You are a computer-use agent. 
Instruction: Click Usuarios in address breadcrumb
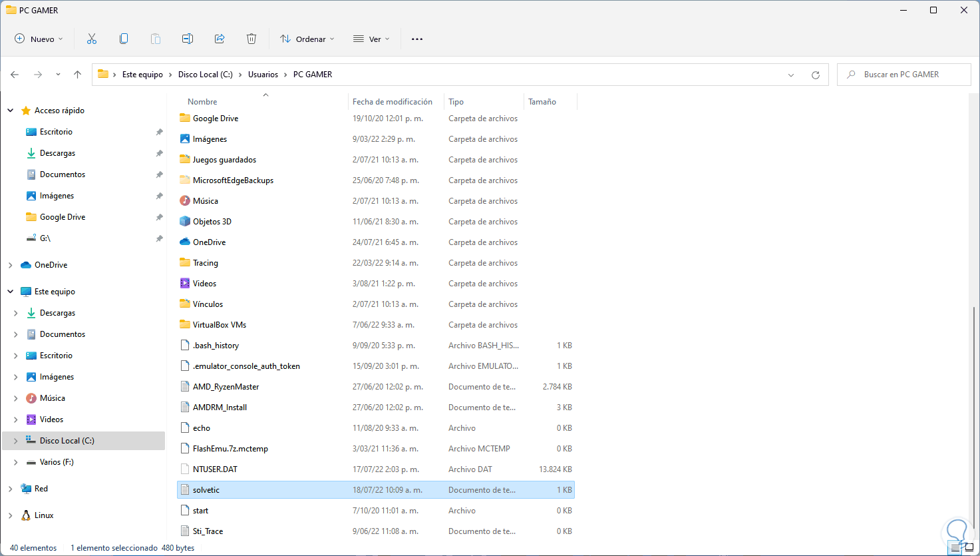point(263,75)
